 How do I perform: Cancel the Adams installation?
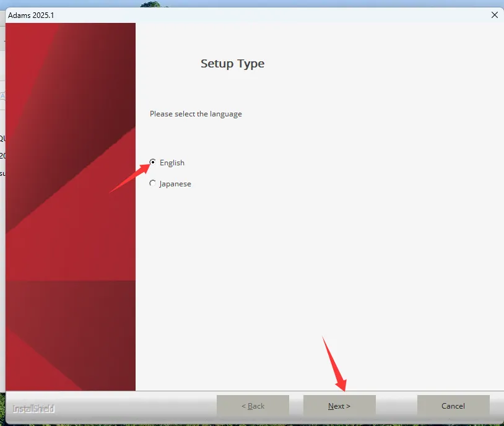pyautogui.click(x=453, y=406)
